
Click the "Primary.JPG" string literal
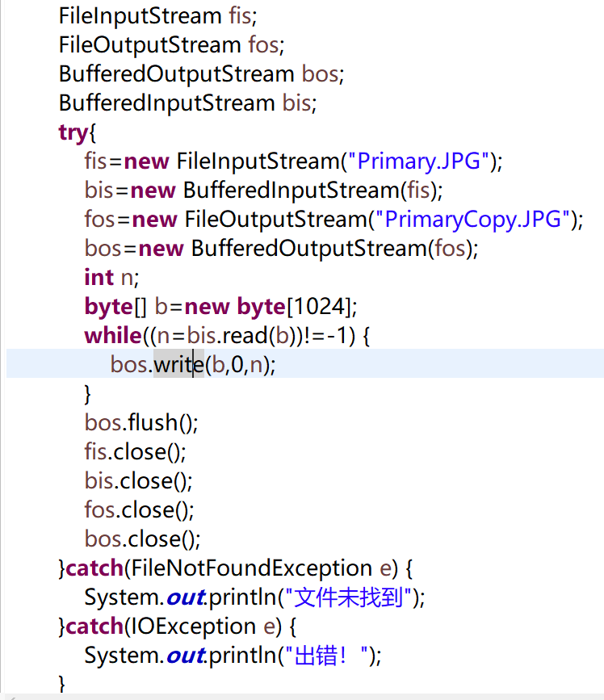coord(419,161)
